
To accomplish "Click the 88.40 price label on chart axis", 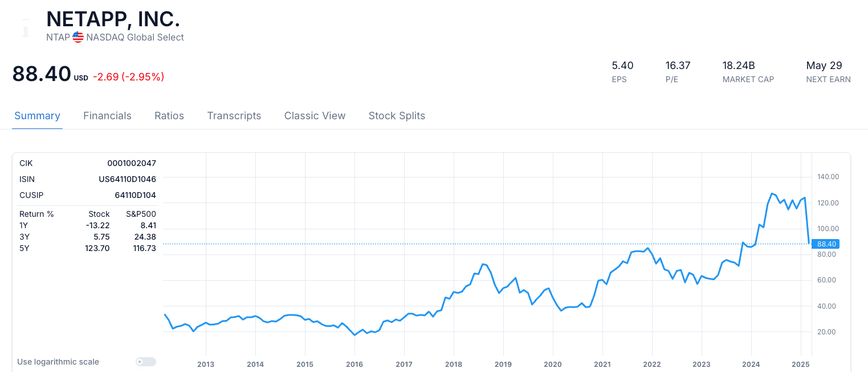I will (826, 244).
